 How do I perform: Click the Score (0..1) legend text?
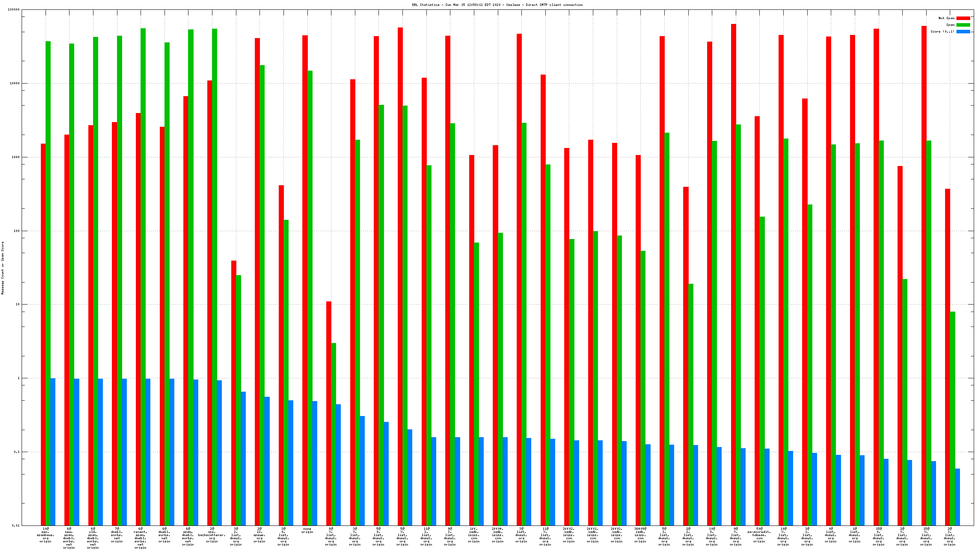[942, 31]
